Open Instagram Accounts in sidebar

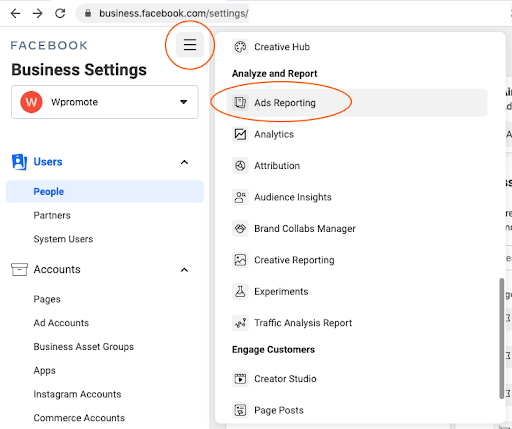(77, 394)
